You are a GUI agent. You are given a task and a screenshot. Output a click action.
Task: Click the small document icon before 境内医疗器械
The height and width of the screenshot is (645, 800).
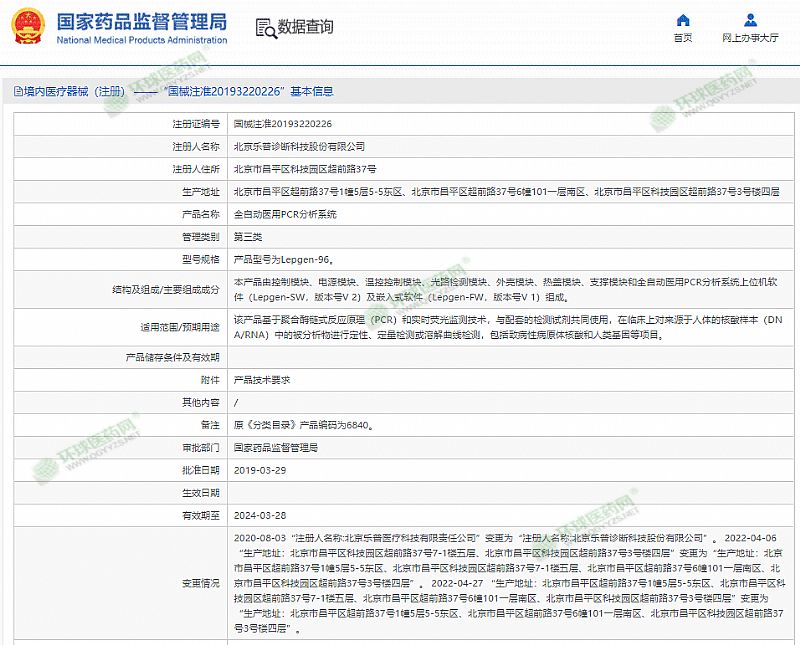(x=18, y=91)
